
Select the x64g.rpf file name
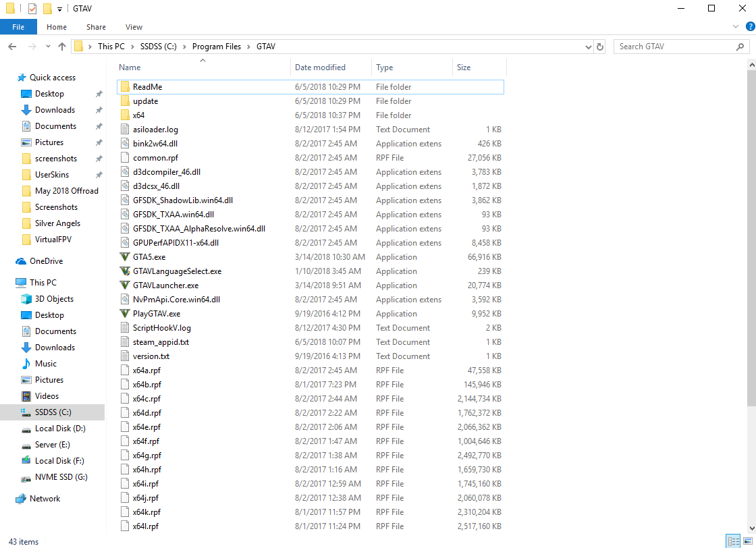point(147,456)
